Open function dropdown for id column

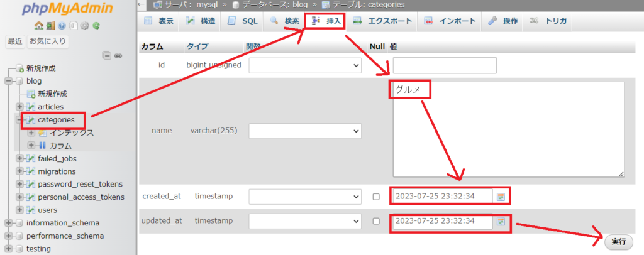305,65
